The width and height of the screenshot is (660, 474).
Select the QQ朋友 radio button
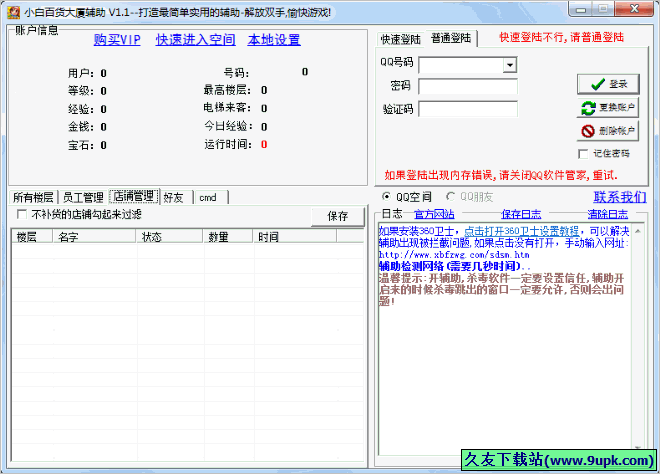[450, 197]
